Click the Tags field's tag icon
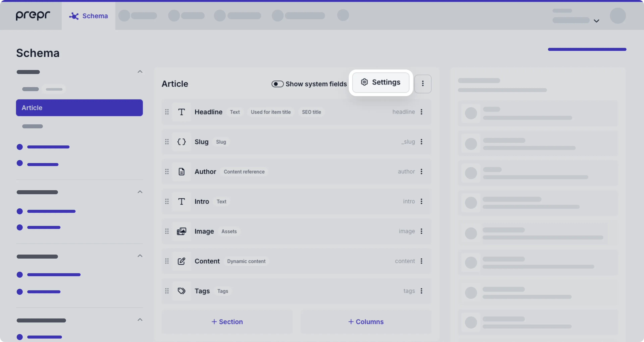Screen dimensions: 644x342 pyautogui.click(x=181, y=291)
